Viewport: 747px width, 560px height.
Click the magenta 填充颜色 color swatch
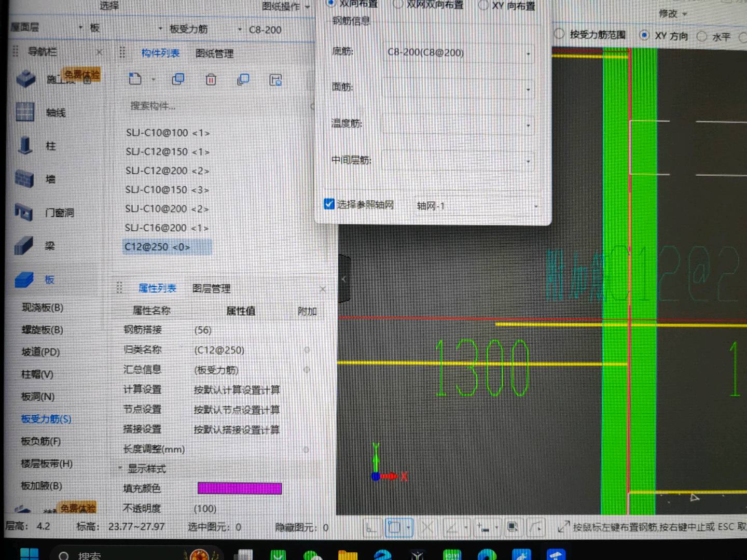(x=239, y=488)
